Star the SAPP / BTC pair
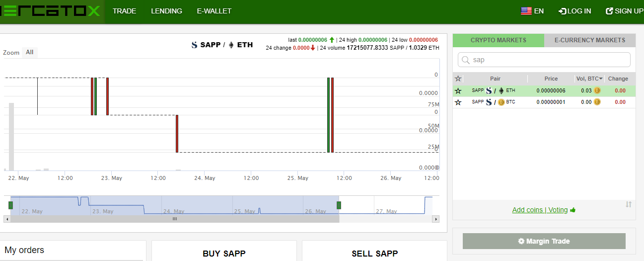 [x=458, y=102]
